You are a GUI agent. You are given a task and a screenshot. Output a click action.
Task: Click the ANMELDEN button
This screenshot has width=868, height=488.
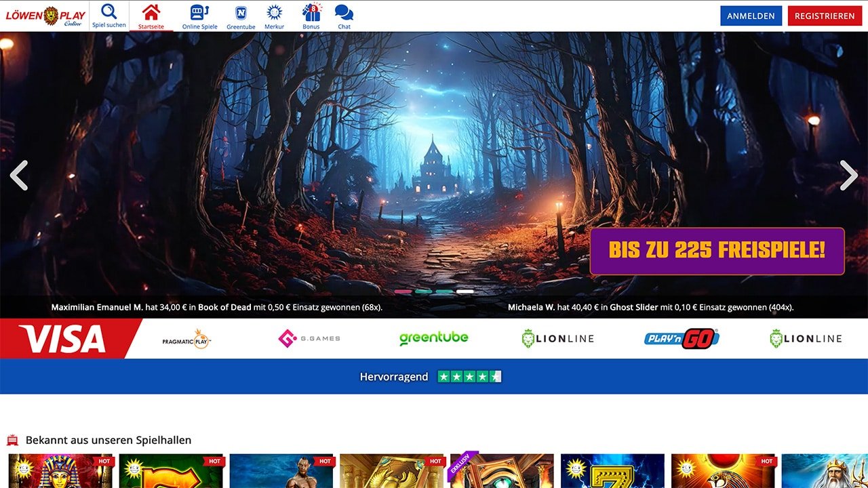coord(751,16)
